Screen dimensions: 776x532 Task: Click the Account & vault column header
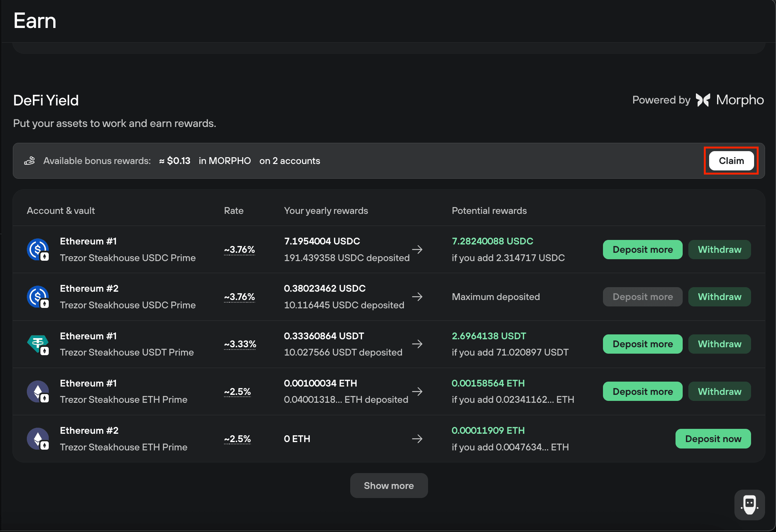click(x=61, y=210)
